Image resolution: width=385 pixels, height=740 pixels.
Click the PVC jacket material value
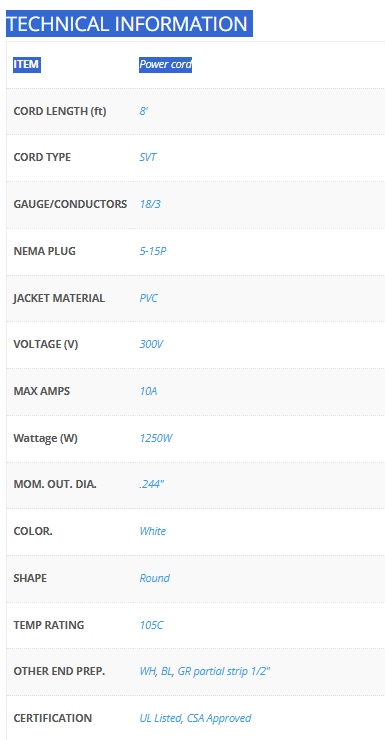[x=149, y=298]
